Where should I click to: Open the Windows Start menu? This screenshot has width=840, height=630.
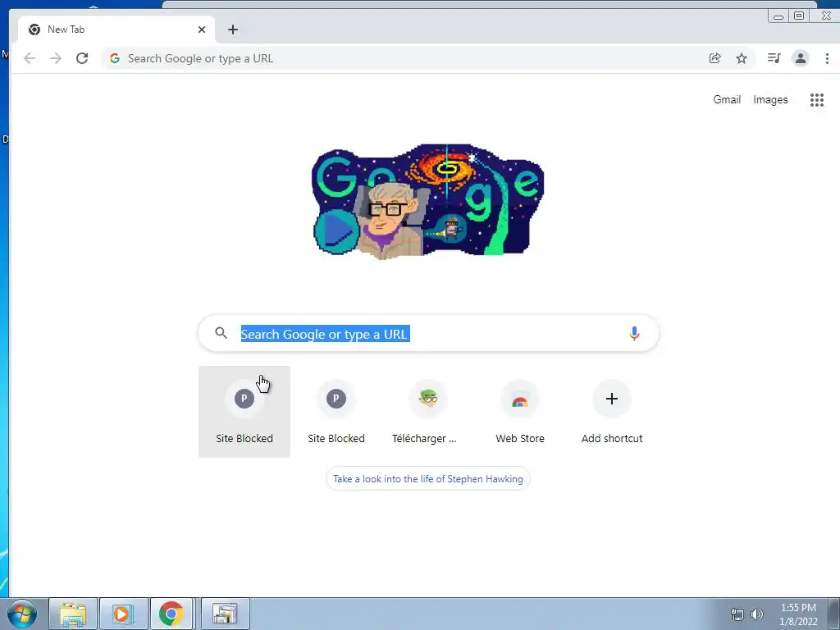click(x=22, y=614)
